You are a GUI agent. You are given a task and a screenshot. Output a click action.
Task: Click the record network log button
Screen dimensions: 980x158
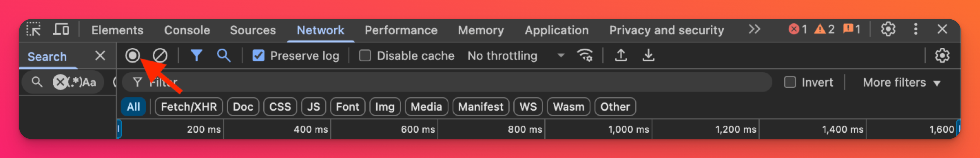point(132,56)
